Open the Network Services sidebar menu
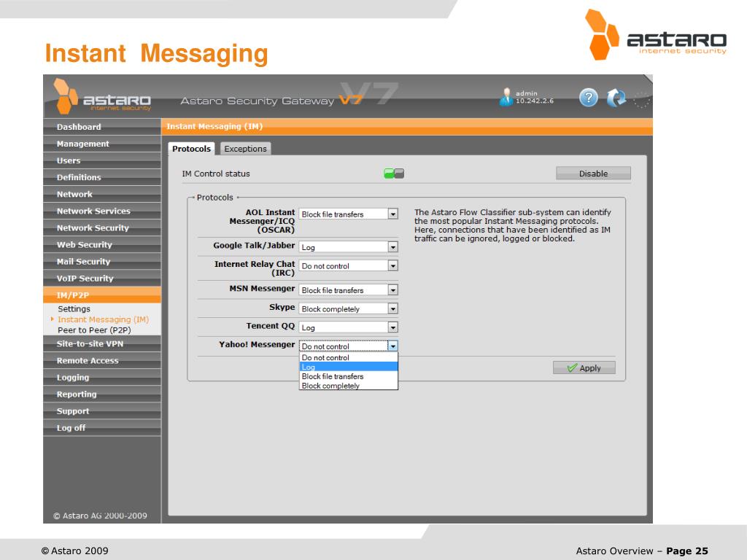 [102, 211]
